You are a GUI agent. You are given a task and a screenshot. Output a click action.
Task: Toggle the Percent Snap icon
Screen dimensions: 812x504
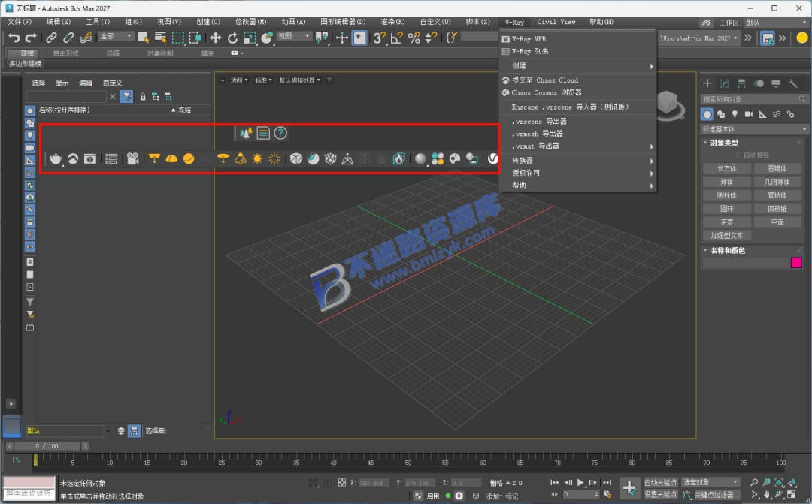414,38
